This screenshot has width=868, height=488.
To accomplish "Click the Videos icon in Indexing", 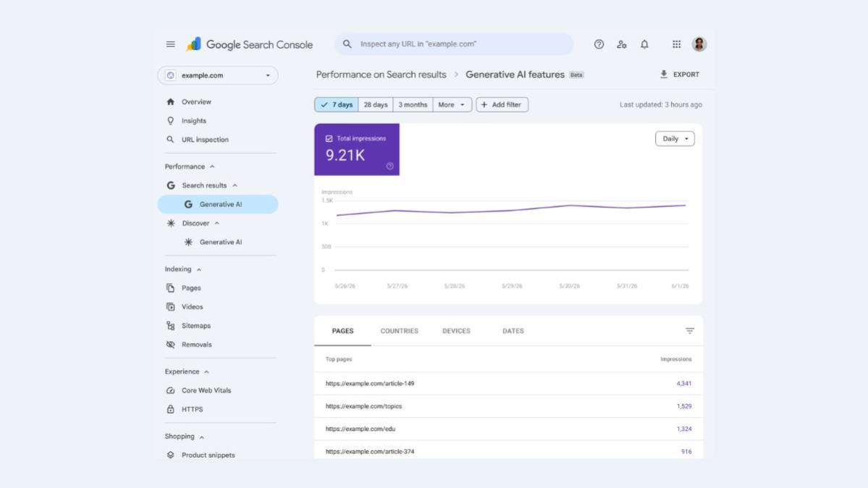I will (171, 307).
